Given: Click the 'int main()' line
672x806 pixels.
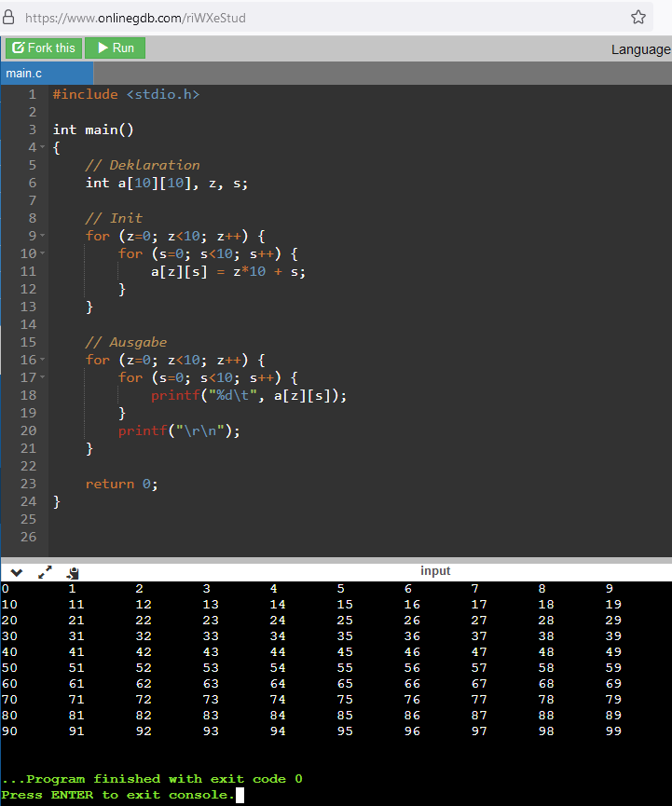Looking at the screenshot, I should click(93, 130).
